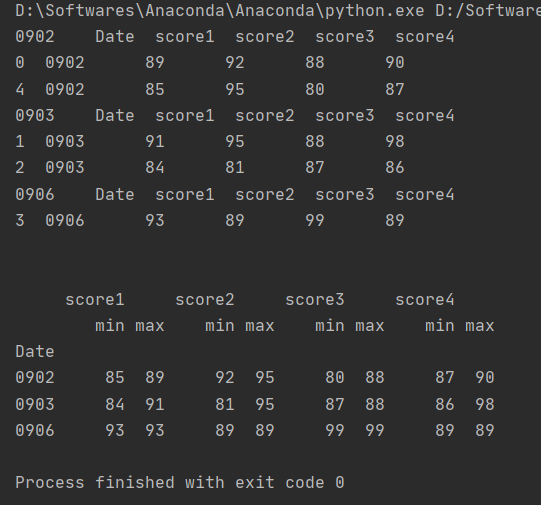
Task: Click score4 value 90 in row 0
Action: tap(395, 63)
